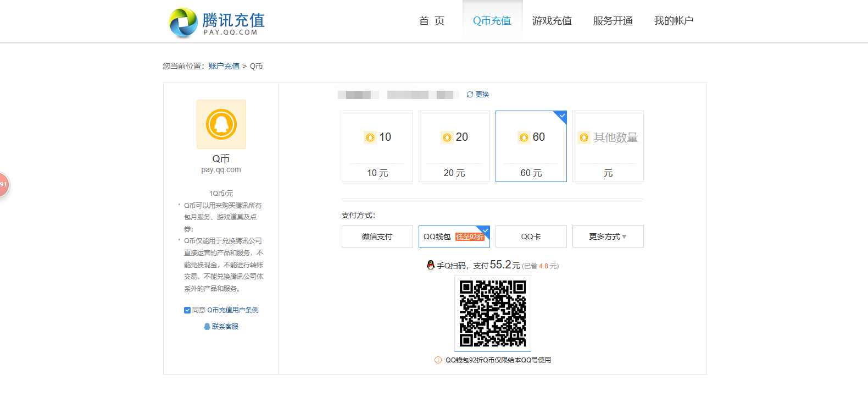Click the 低至92折 discount badge
Viewport: 868px width, 418px height.
click(470, 237)
